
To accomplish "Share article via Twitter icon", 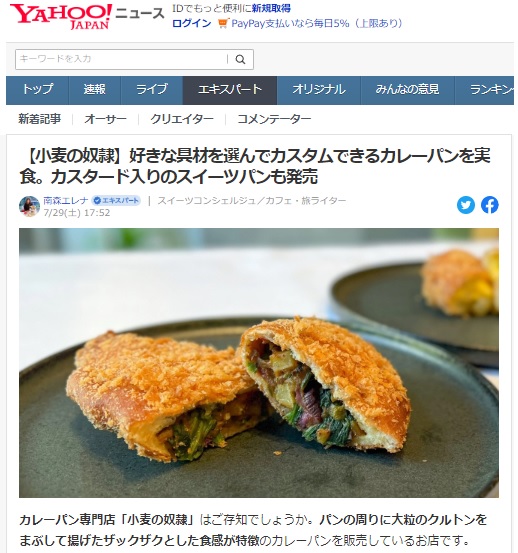I will (x=465, y=205).
